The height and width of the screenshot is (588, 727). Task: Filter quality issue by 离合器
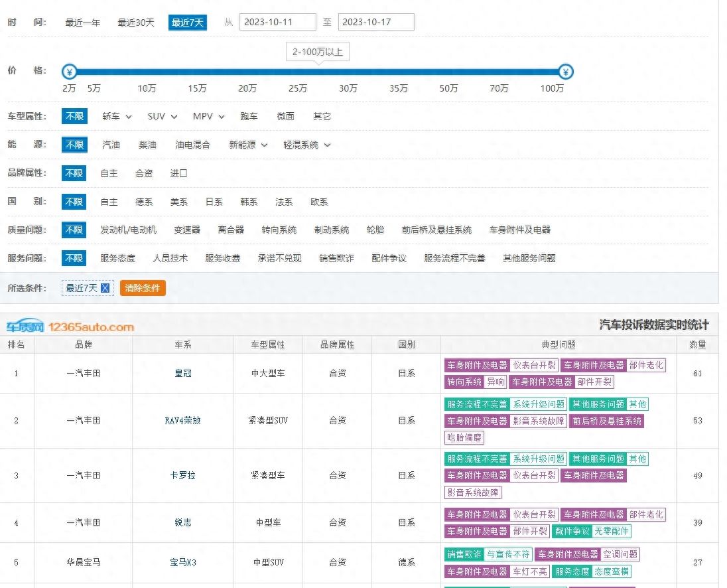231,230
